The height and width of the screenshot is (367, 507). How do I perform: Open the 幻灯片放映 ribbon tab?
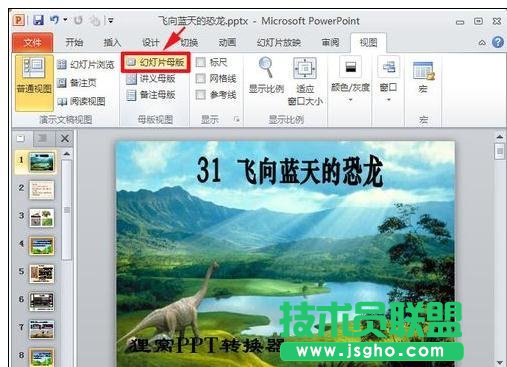click(x=279, y=42)
